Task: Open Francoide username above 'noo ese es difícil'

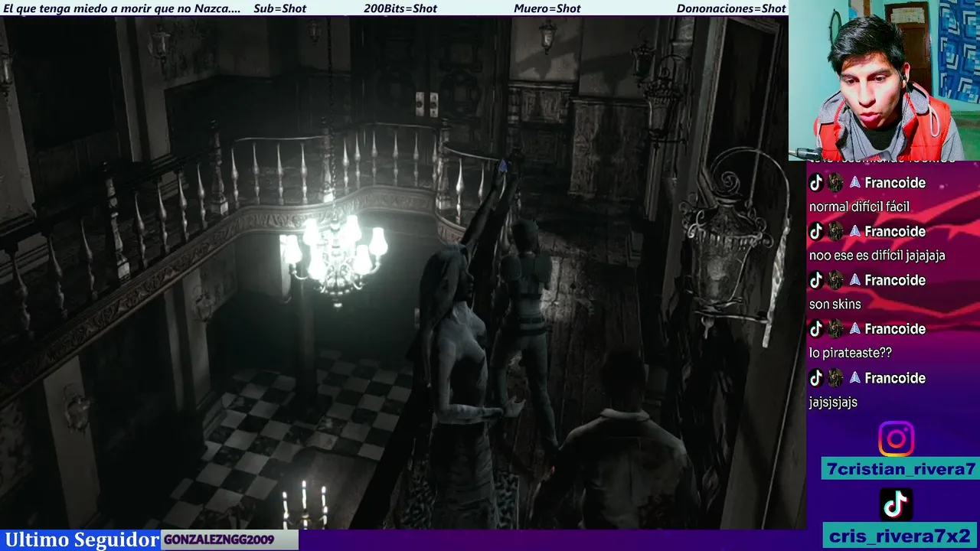Action: (x=895, y=232)
